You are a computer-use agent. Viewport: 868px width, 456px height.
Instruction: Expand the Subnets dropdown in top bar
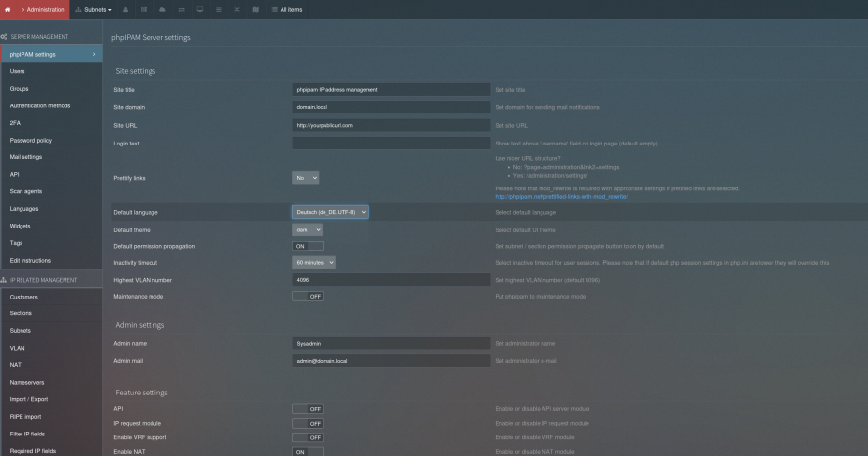[x=94, y=9]
